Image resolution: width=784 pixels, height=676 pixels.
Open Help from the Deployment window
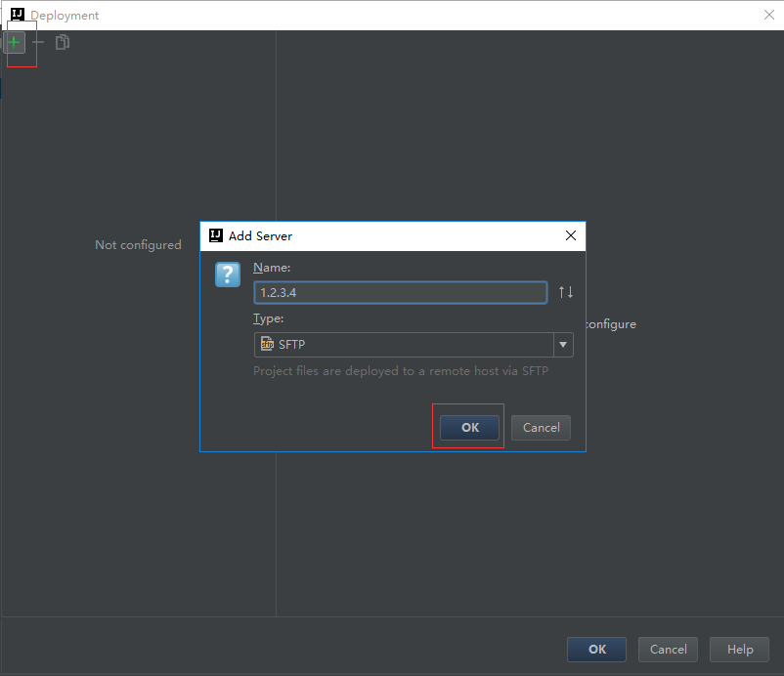(x=740, y=649)
